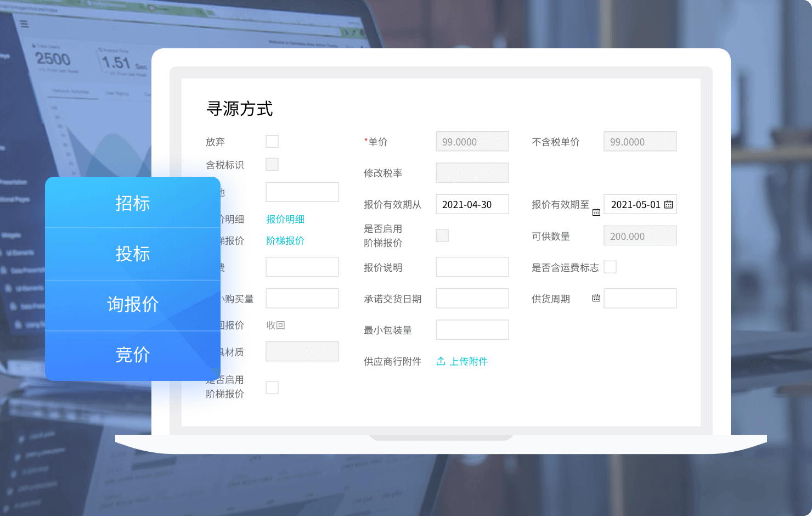Screen dimensions: 812x516
Task: Select the 2021-04-30 start date field
Action: point(472,204)
